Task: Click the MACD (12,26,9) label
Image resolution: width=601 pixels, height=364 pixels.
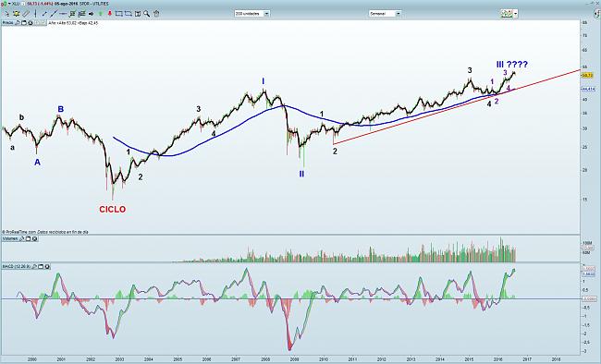Action: [x=17, y=266]
